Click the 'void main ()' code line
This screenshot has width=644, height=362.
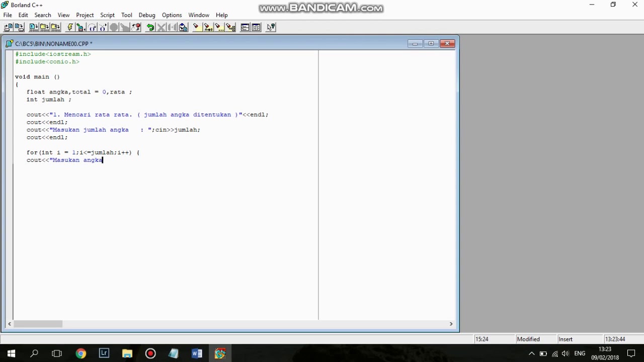37,76
